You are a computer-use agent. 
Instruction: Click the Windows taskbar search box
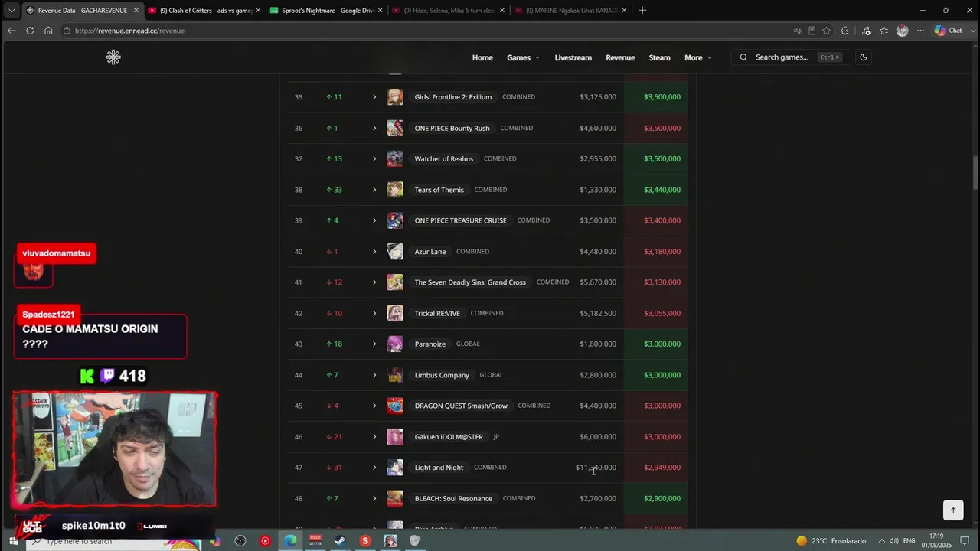click(115, 541)
